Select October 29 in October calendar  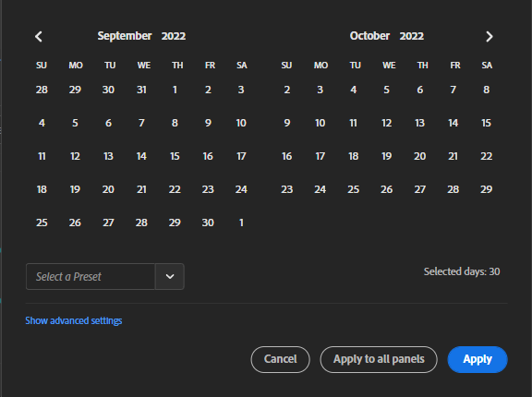(486, 189)
